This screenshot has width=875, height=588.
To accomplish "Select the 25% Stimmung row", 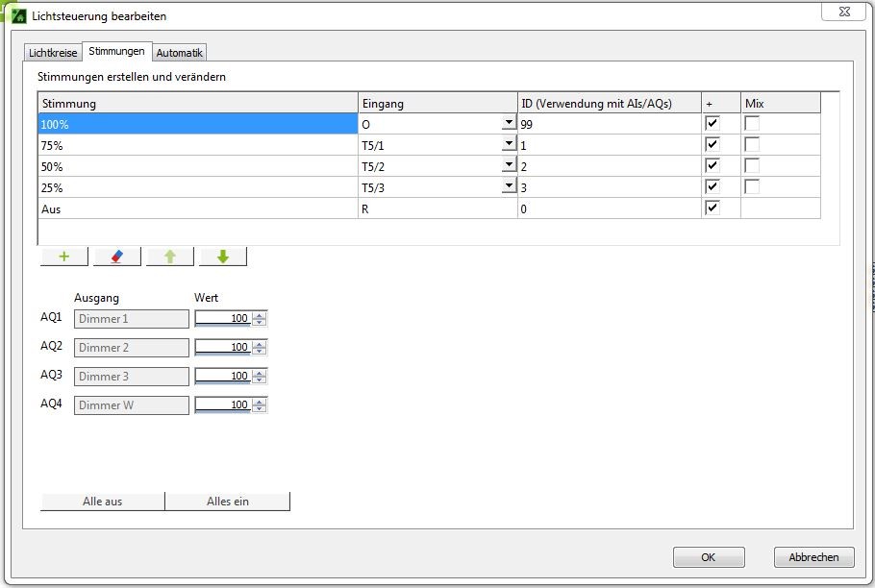I will (198, 187).
